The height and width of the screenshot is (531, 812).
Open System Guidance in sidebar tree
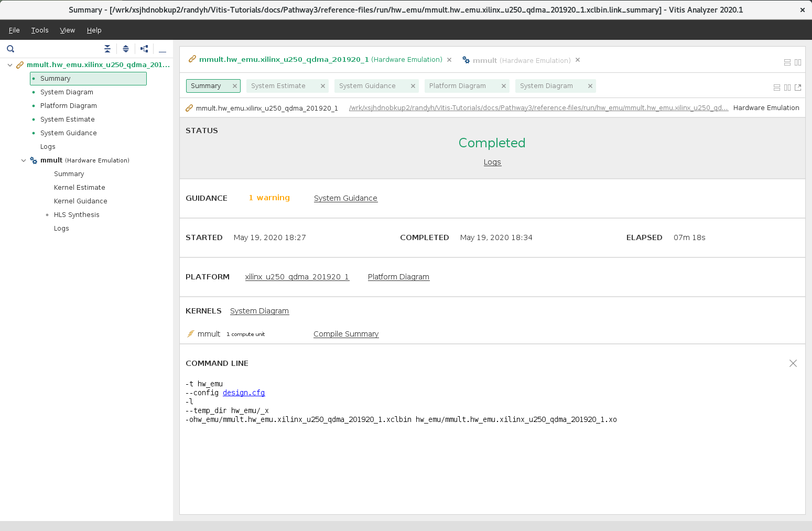(69, 133)
